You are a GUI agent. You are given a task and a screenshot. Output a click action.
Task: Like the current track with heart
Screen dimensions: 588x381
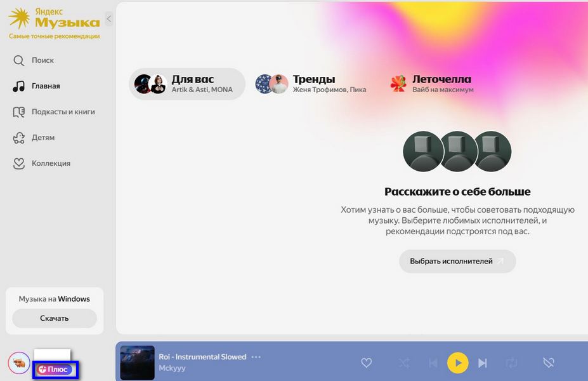(x=367, y=363)
